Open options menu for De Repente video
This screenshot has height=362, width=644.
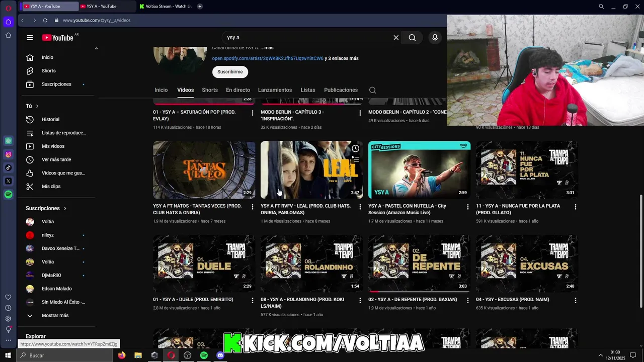[468, 300]
